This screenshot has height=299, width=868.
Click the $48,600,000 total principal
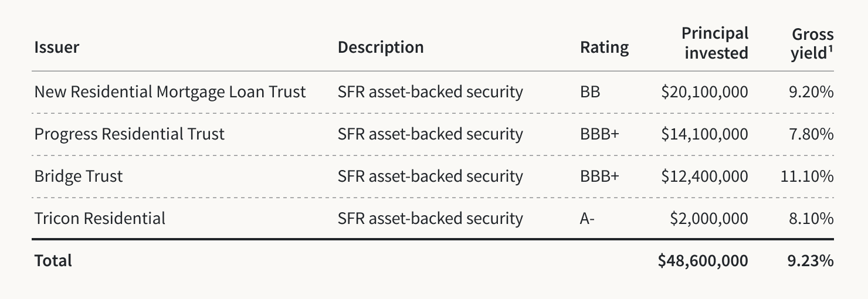point(703,261)
